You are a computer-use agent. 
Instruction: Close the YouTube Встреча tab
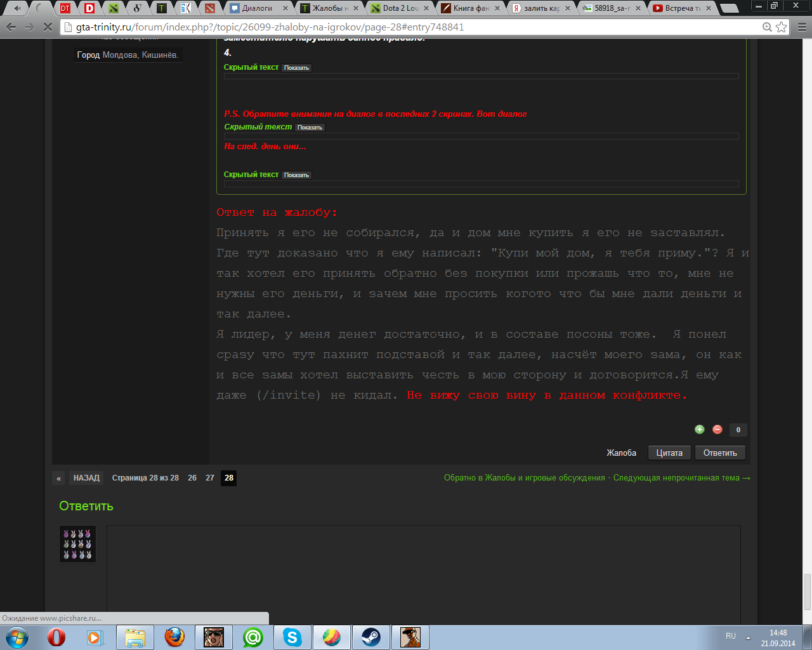tap(709, 8)
